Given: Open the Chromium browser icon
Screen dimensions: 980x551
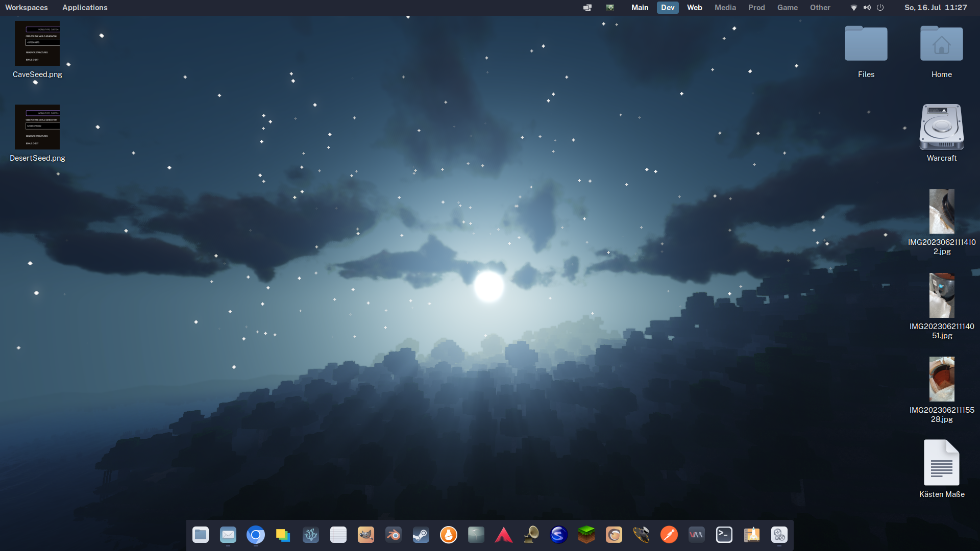Looking at the screenshot, I should click(255, 535).
